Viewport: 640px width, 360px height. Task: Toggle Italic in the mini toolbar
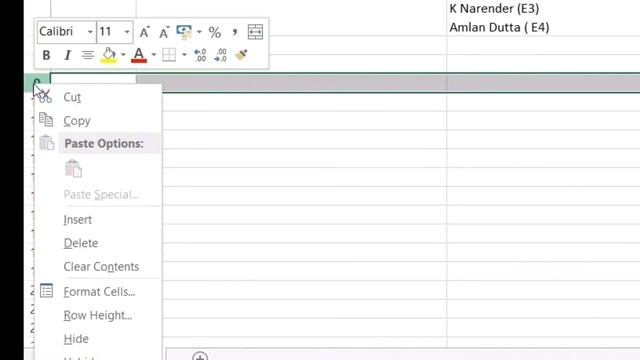(x=67, y=55)
